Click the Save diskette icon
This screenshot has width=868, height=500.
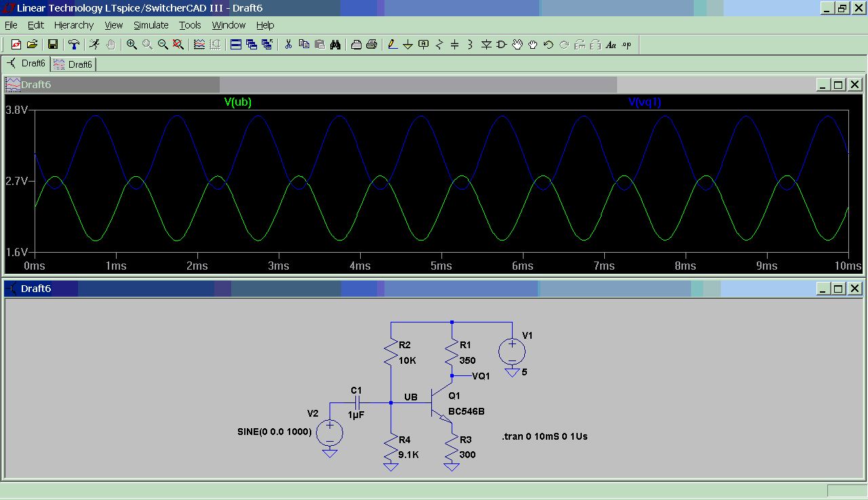tap(52, 45)
